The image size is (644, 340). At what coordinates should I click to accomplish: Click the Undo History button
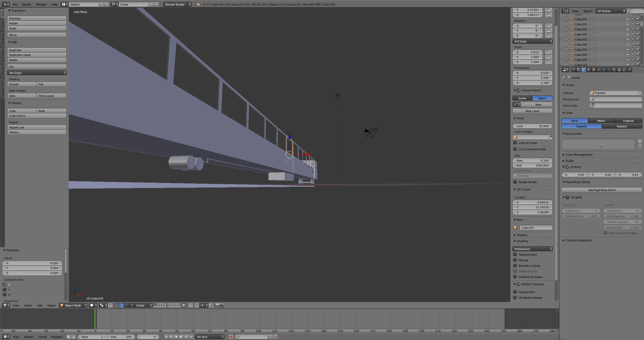point(37,116)
